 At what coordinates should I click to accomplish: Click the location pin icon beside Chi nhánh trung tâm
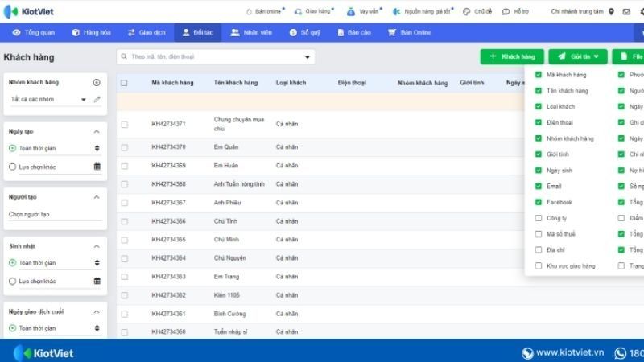(x=612, y=12)
